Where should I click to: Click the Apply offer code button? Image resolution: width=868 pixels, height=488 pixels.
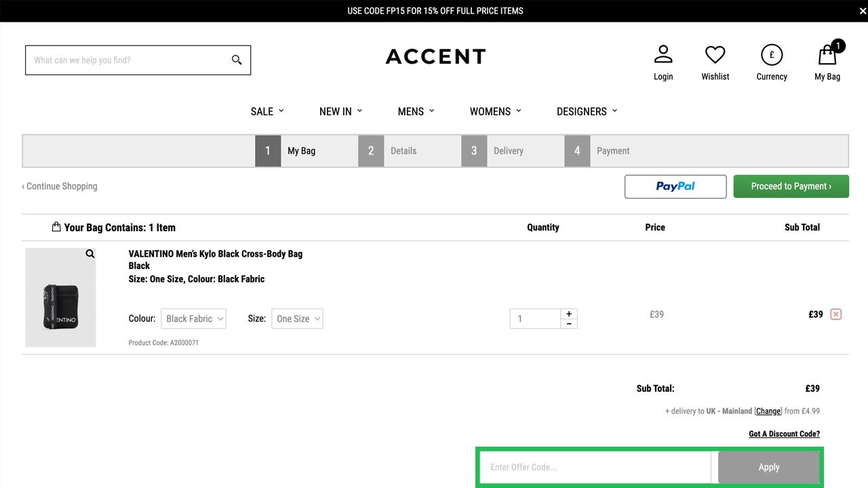coord(768,467)
